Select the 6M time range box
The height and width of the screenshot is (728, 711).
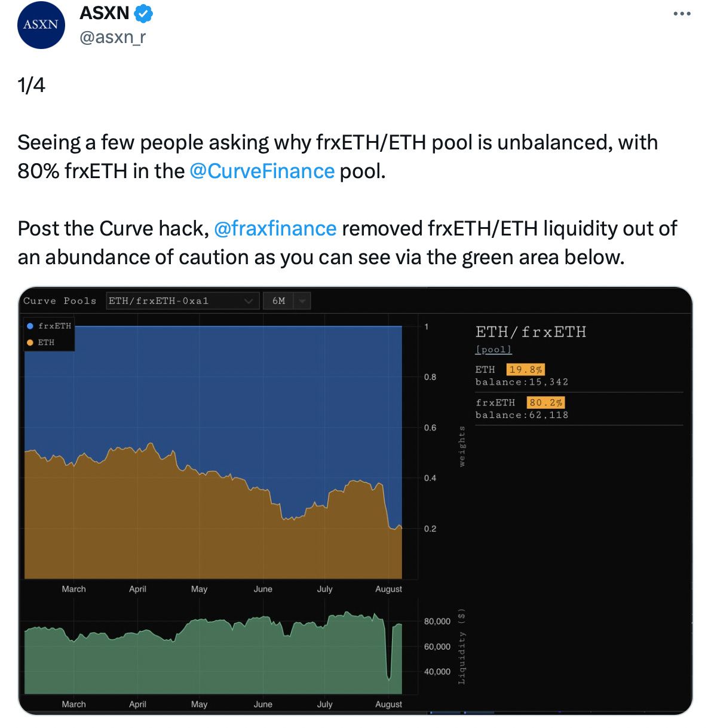tap(287, 301)
